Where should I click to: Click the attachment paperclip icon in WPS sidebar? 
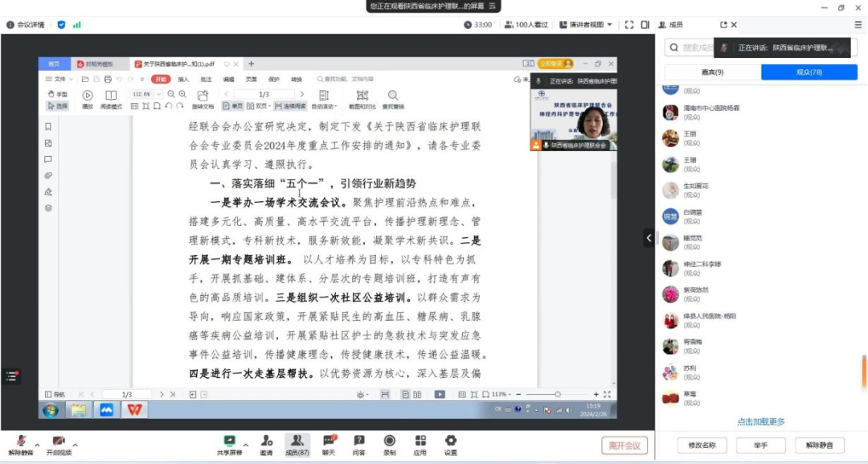point(48,175)
